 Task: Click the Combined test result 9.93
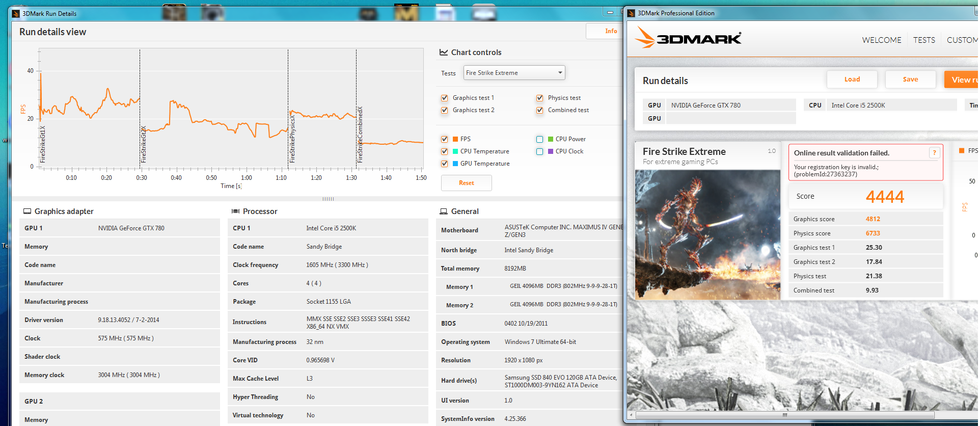(872, 290)
